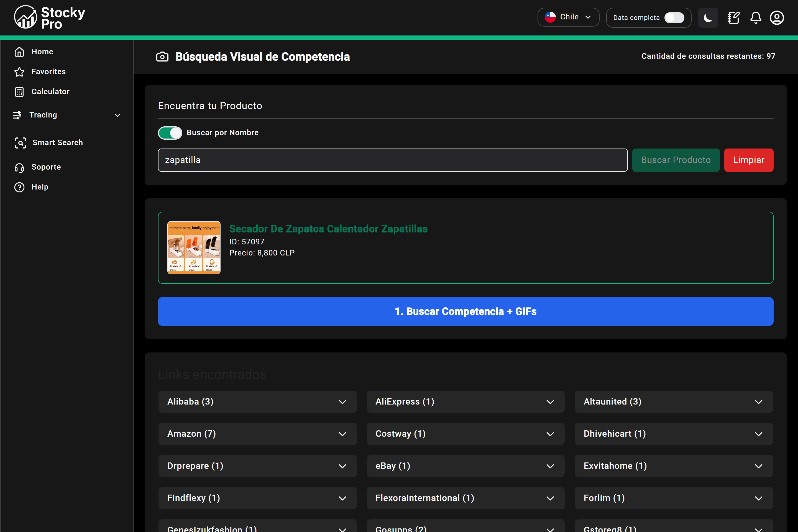The image size is (798, 532).
Task: Switch theme with the moon icon
Action: tap(708, 18)
